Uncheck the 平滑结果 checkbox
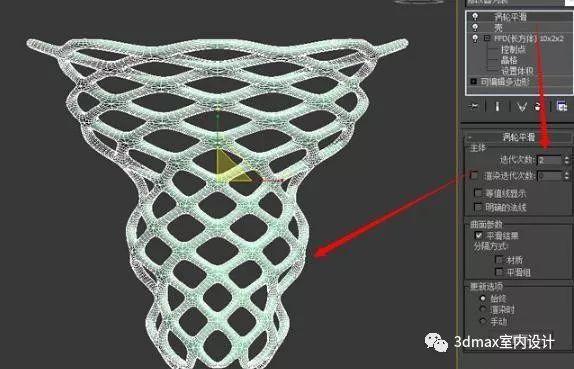 (x=478, y=235)
